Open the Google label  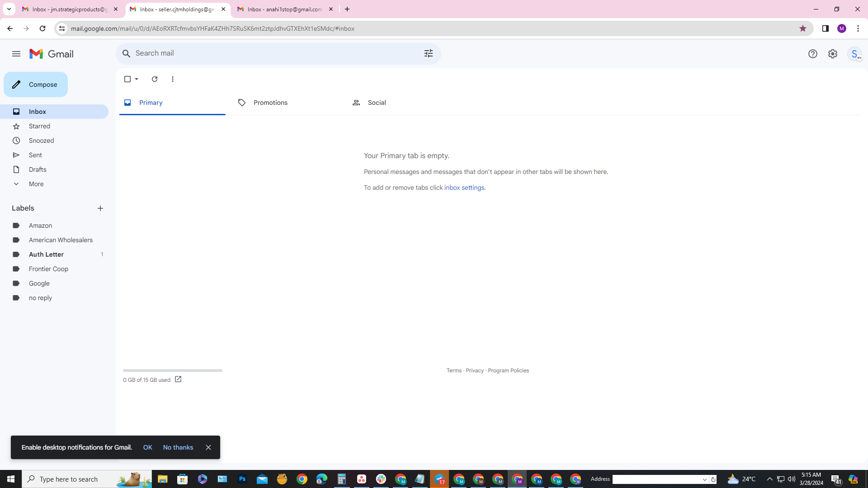click(x=54, y=283)
